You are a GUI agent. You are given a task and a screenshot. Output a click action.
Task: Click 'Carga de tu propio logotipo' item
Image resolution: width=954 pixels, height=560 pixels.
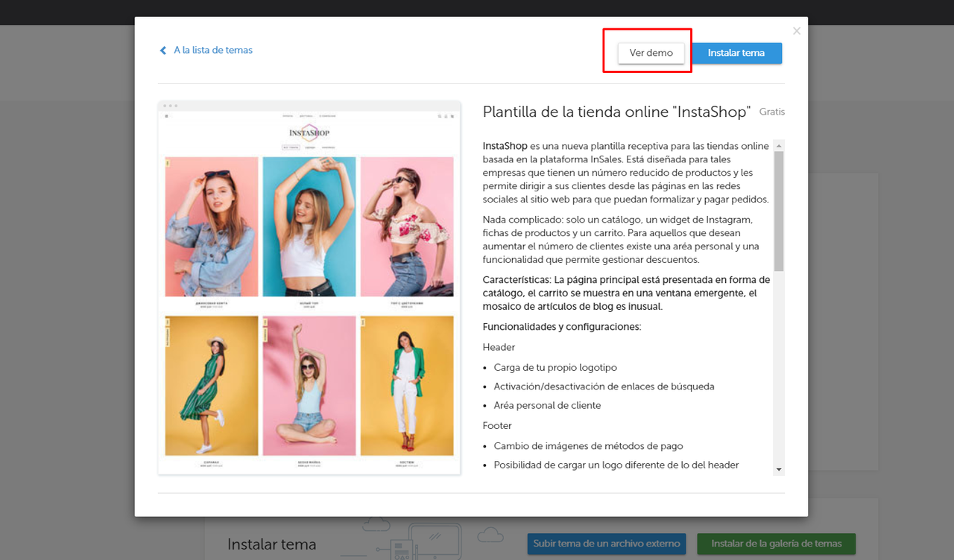[x=555, y=368]
